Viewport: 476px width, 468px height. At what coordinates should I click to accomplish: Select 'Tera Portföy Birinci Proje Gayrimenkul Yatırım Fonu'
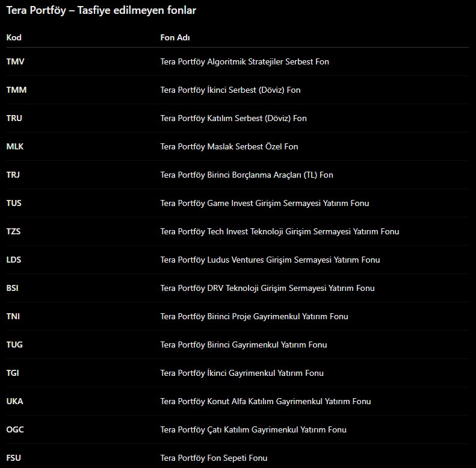(254, 316)
